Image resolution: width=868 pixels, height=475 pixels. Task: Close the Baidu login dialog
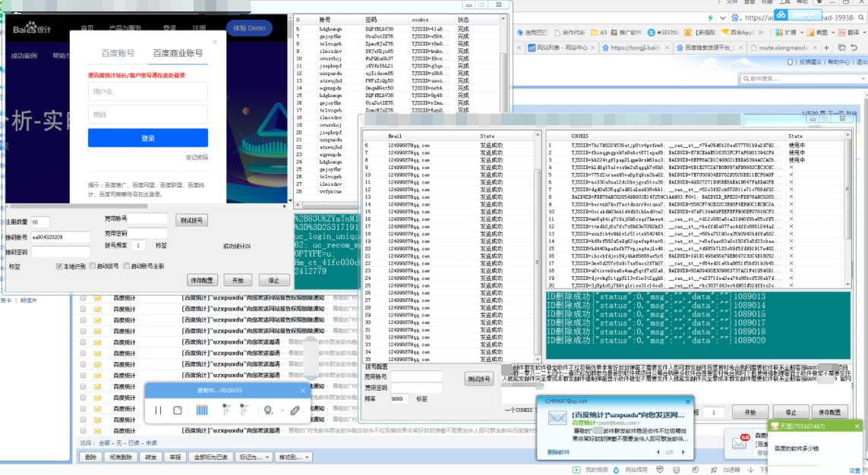click(216, 42)
